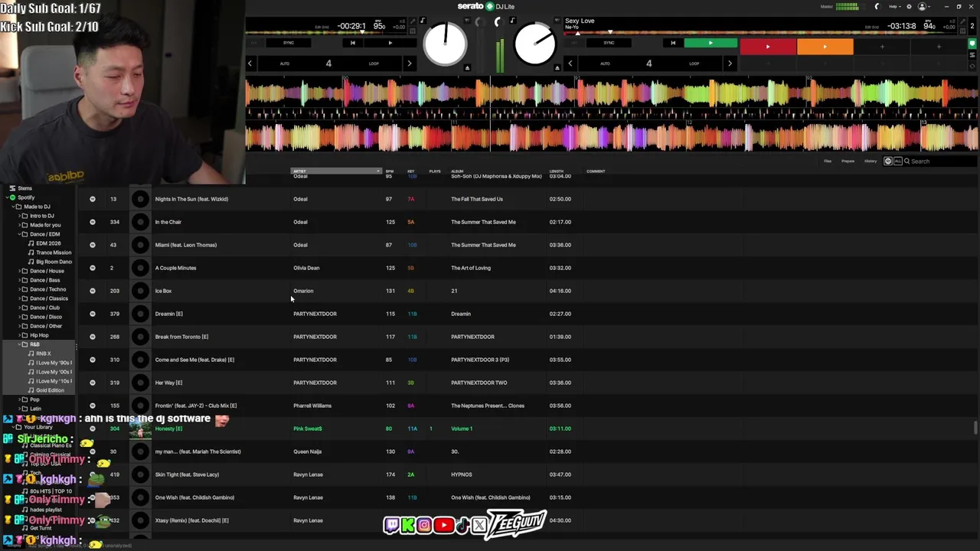Open the Prepare panel tab

tap(848, 161)
